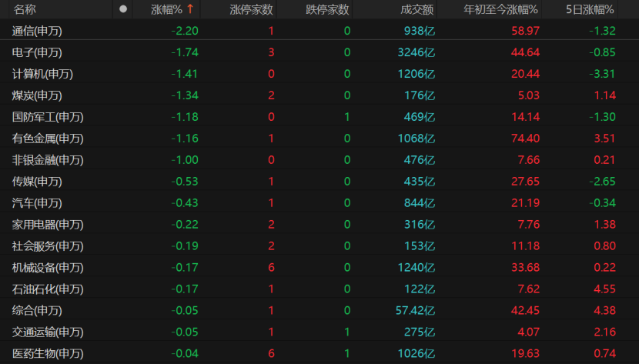Viewport: 639px width, 364px height.
Task: Open the 计算机(申万) sector
Action: click(42, 74)
